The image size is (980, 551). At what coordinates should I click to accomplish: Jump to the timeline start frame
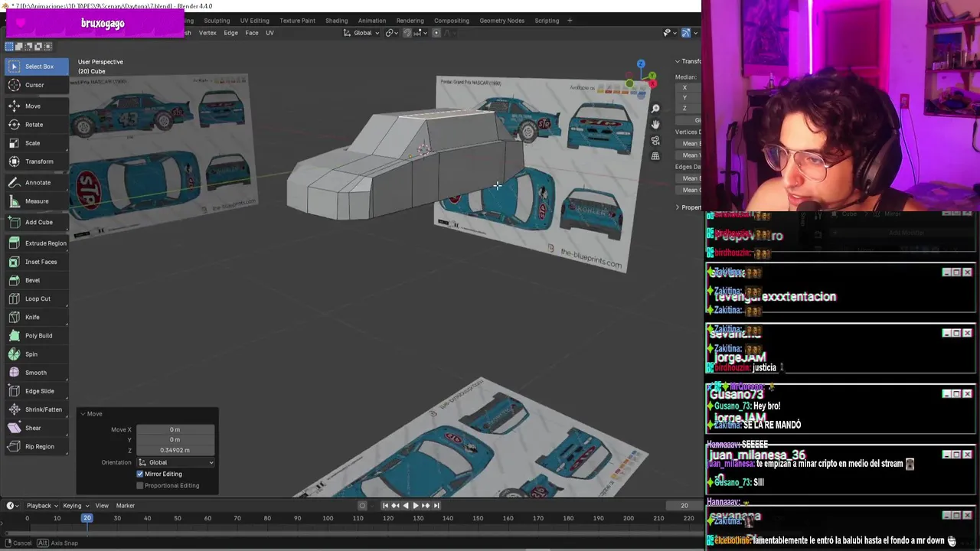[x=385, y=505]
